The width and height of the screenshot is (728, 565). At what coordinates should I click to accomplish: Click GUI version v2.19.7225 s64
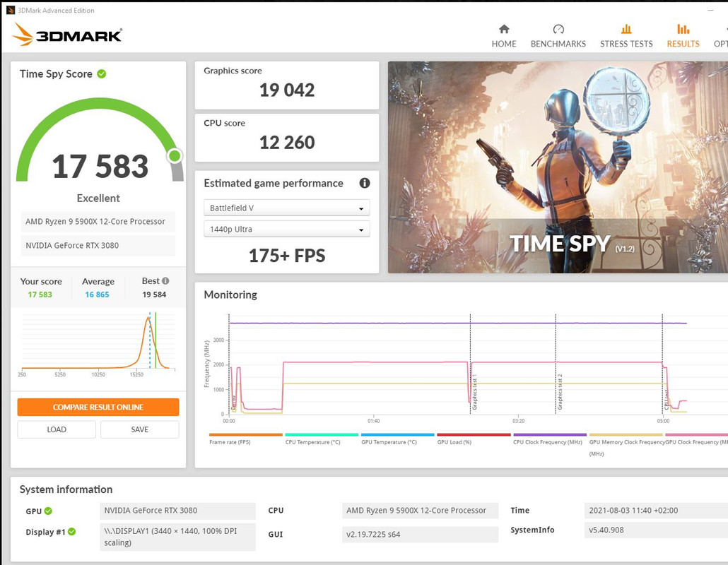pyautogui.click(x=420, y=535)
